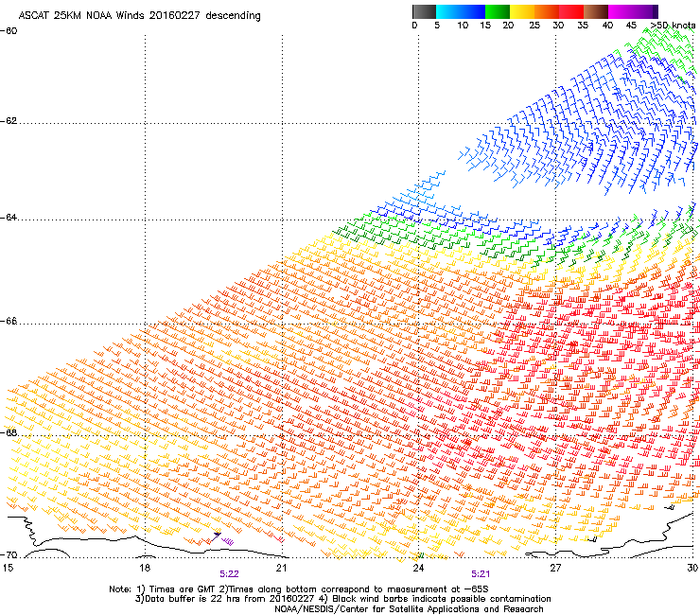Click the "24" longitude axis label
This screenshot has height=615, width=700.
click(418, 568)
